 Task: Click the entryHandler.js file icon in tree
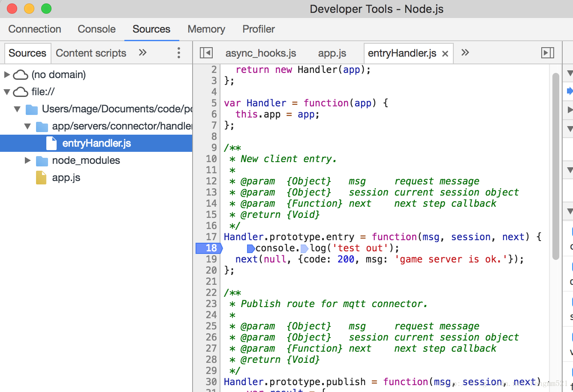pyautogui.click(x=51, y=143)
